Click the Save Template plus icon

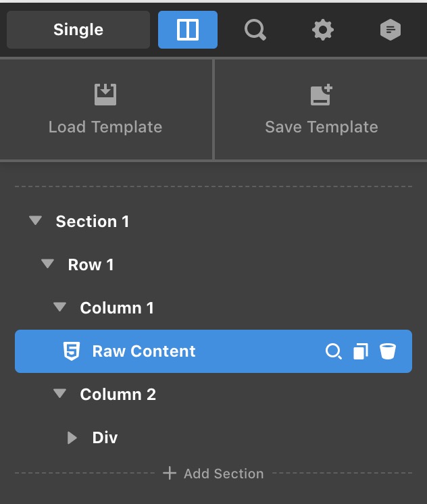point(322,95)
